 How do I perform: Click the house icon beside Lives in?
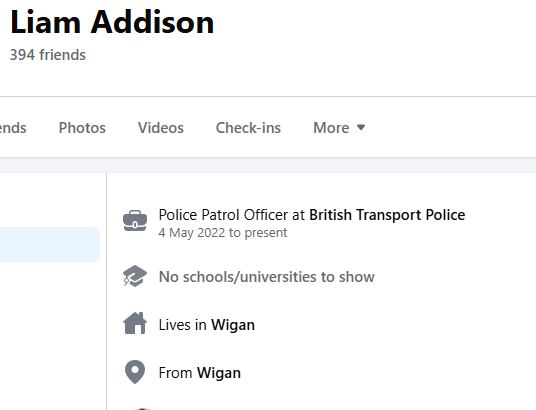pyautogui.click(x=135, y=323)
